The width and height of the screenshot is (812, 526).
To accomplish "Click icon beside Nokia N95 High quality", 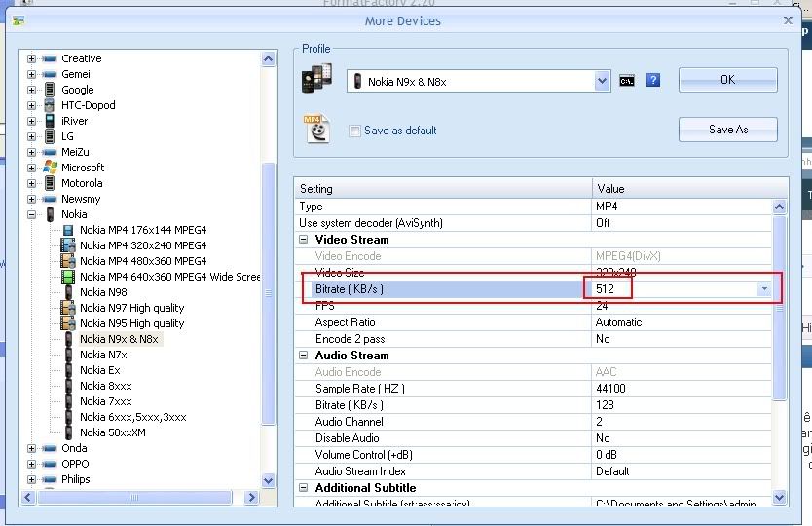I will 68,322.
